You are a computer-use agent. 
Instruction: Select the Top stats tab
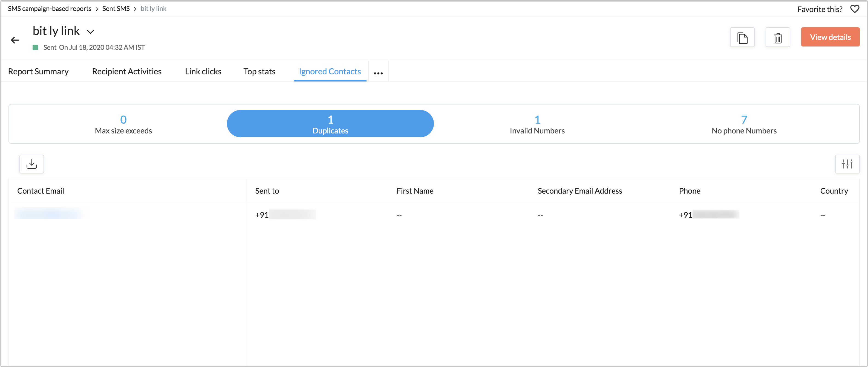point(259,71)
